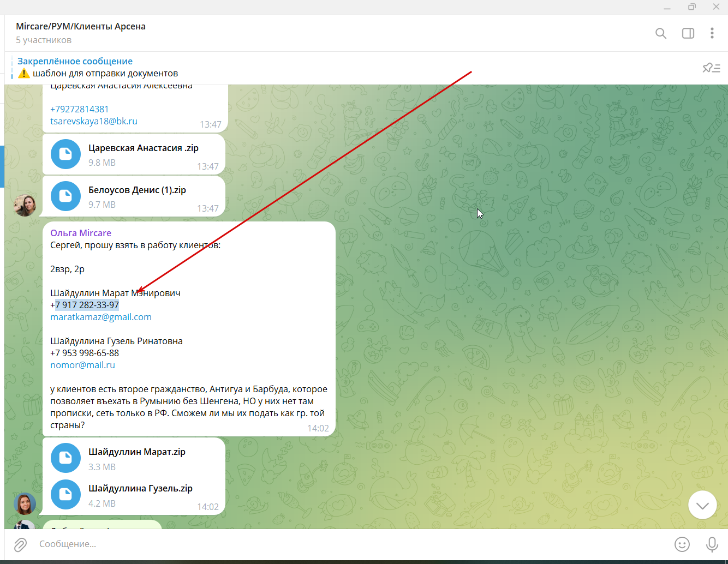Open email tsarevskaya18@bk.ru
Screen dimensions: 728x564
[x=94, y=121]
